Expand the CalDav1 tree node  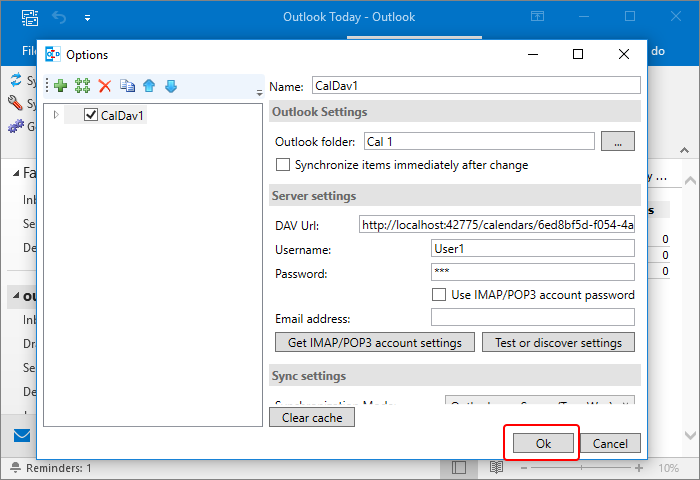pyautogui.click(x=56, y=115)
